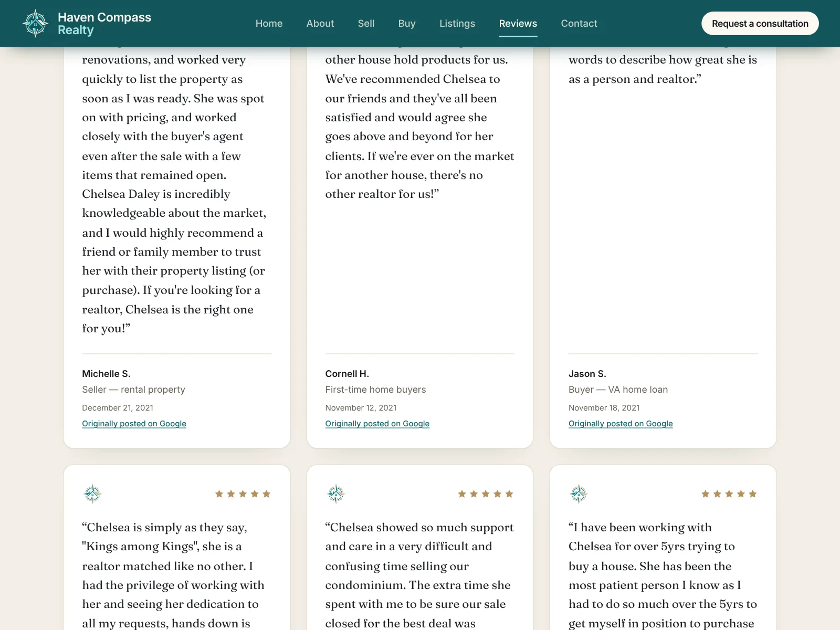Viewport: 840px width, 630px height.
Task: Click star rating on "Kings among Kings" review
Action: point(243,493)
